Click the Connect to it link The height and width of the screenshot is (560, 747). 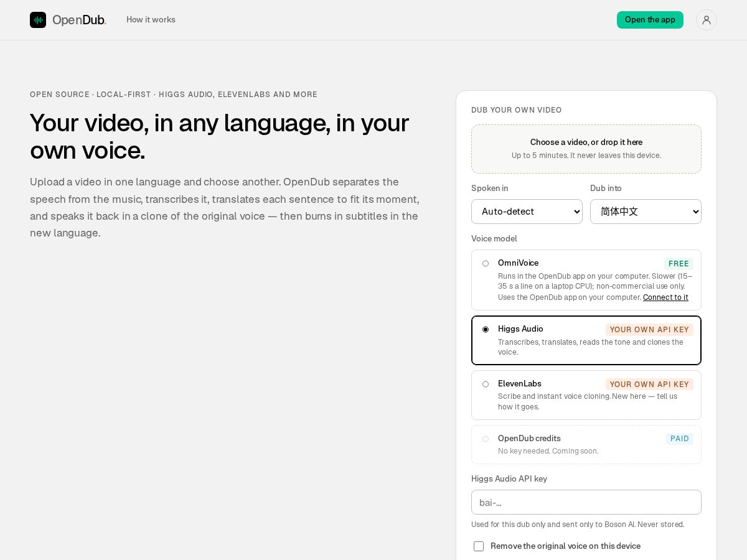(x=665, y=297)
